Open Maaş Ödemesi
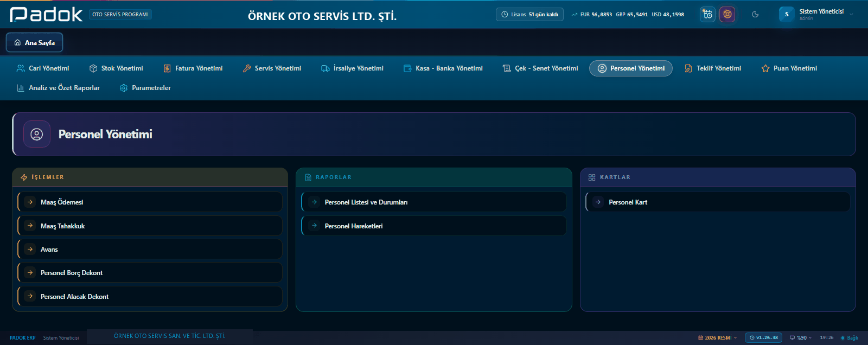 pyautogui.click(x=150, y=202)
